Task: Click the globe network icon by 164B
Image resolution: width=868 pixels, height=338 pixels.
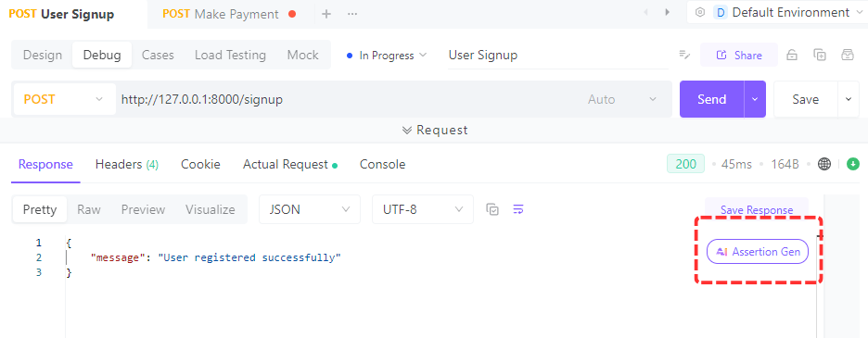Action: tap(824, 164)
